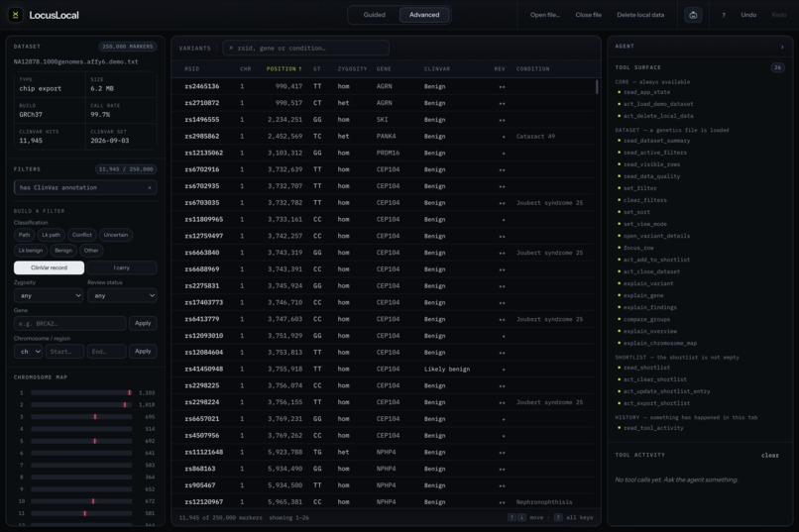Remove the has ClinVar annotation filter
Viewport: 799px width, 532px height.
tap(150, 188)
